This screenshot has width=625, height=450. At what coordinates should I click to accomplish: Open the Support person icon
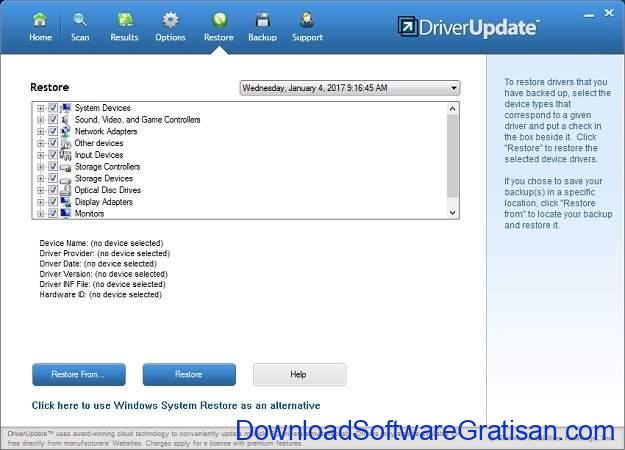[307, 20]
